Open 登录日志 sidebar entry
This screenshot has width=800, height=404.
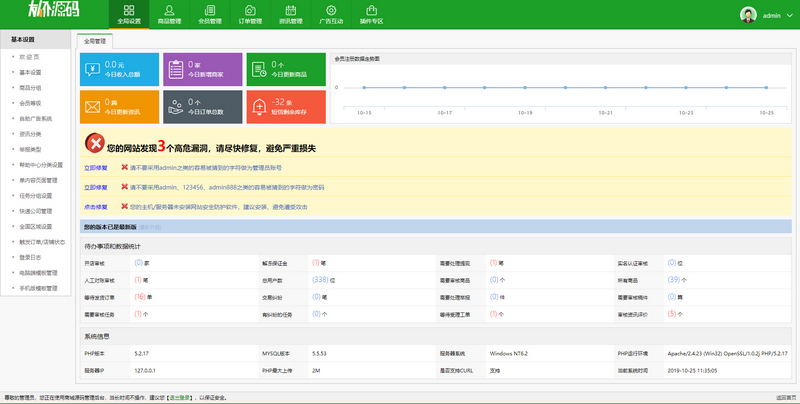tap(30, 257)
